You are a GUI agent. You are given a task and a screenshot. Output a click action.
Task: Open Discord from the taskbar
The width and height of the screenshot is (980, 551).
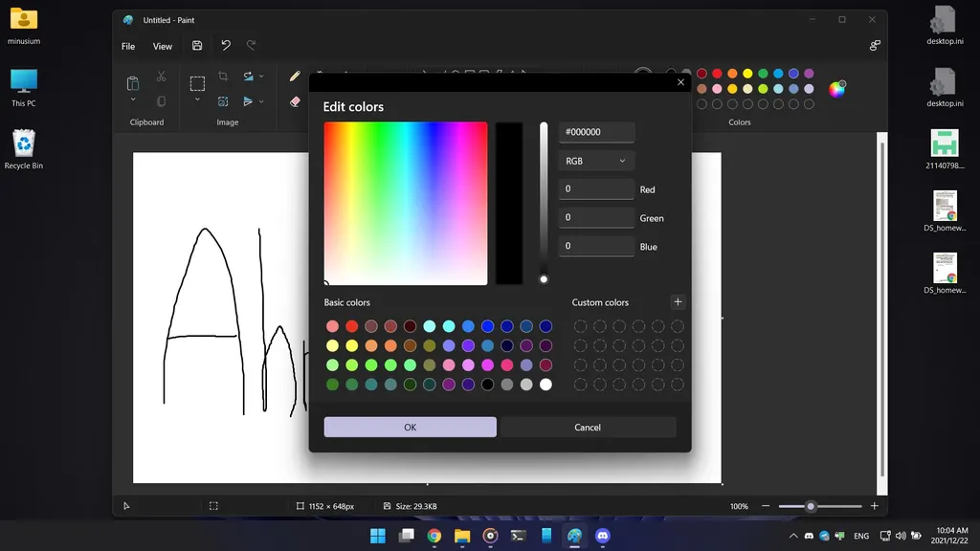click(x=602, y=536)
